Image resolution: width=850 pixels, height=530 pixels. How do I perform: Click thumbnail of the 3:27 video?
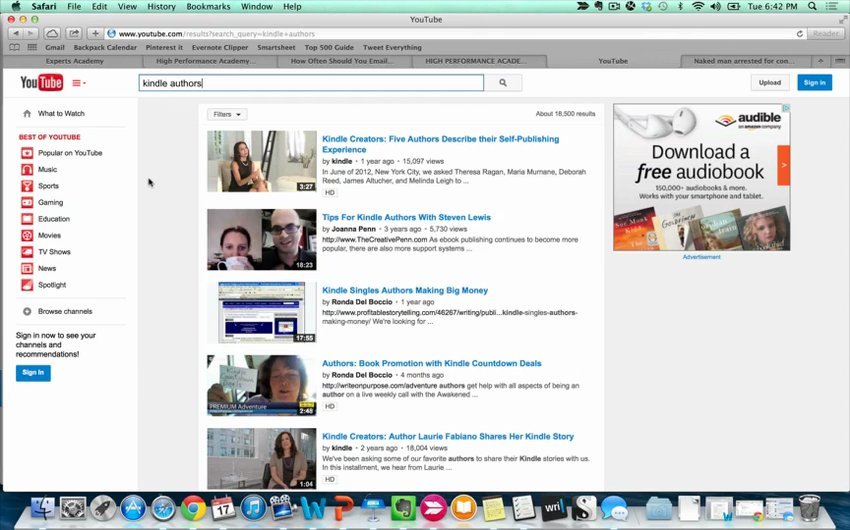coord(262,161)
